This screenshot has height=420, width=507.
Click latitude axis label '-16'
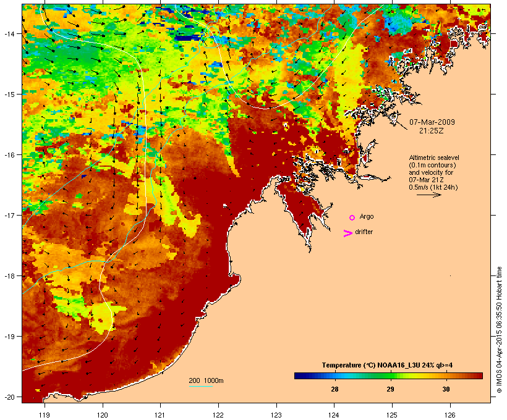[x=9, y=155]
